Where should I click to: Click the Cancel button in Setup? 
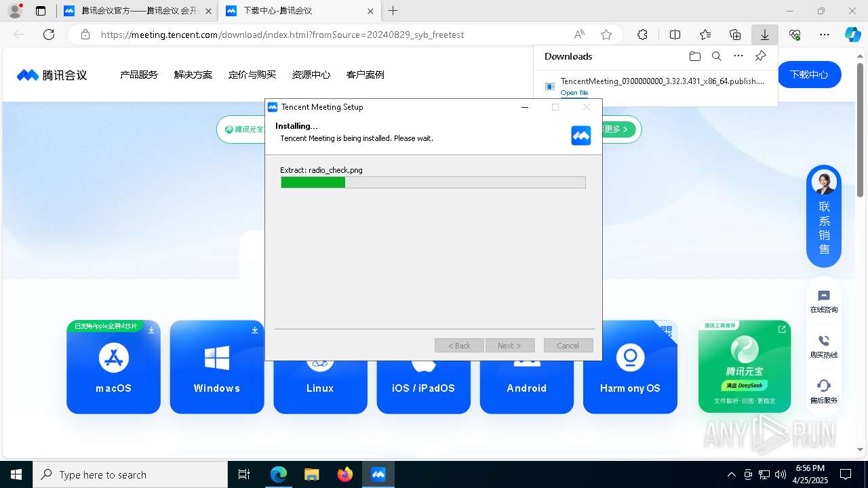click(568, 346)
